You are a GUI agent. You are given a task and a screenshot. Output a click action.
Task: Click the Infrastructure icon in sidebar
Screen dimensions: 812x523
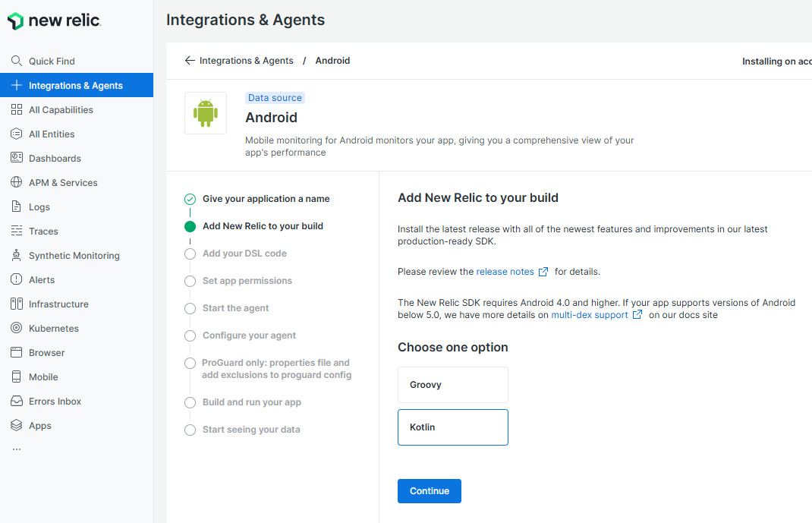pyautogui.click(x=17, y=304)
